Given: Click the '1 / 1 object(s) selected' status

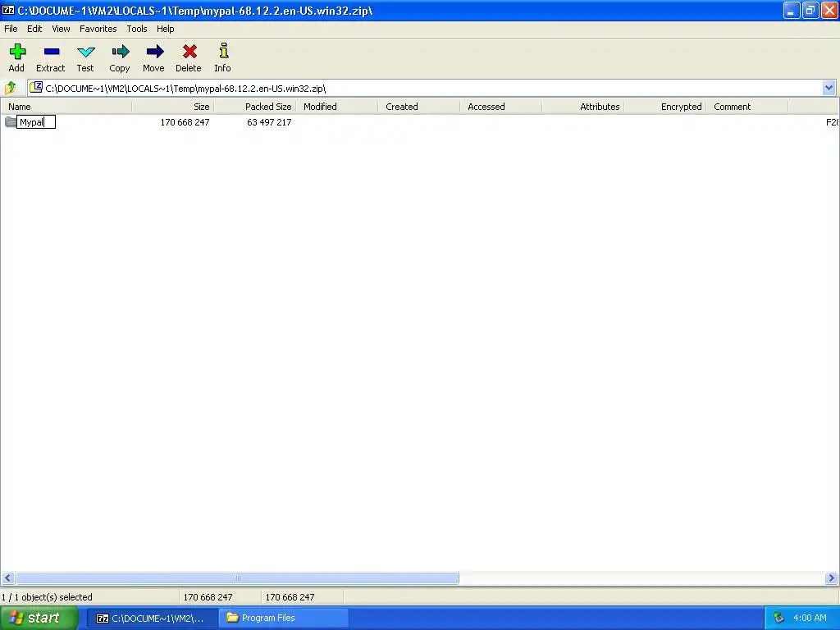Looking at the screenshot, I should [x=47, y=597].
